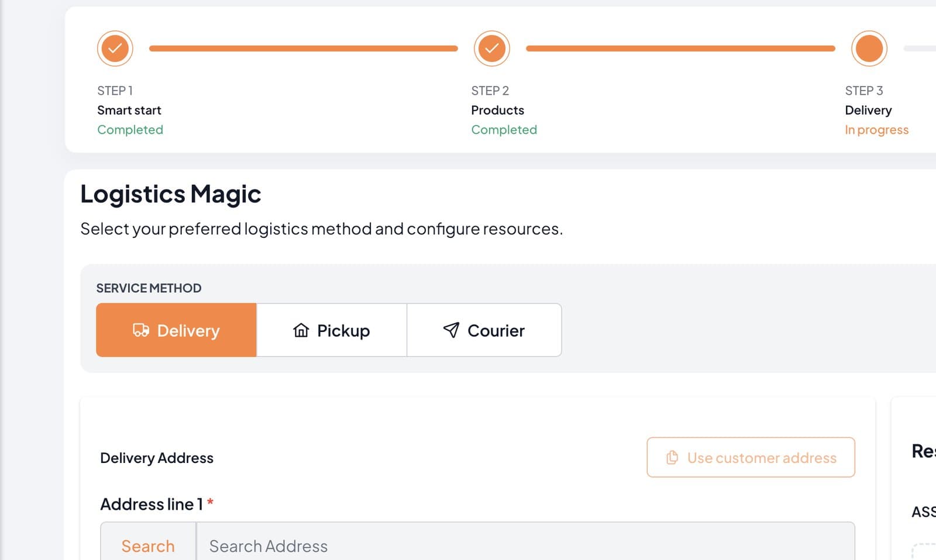The image size is (936, 560).
Task: Click the progress bar between Step 2 and Step 3
Action: coord(680,49)
